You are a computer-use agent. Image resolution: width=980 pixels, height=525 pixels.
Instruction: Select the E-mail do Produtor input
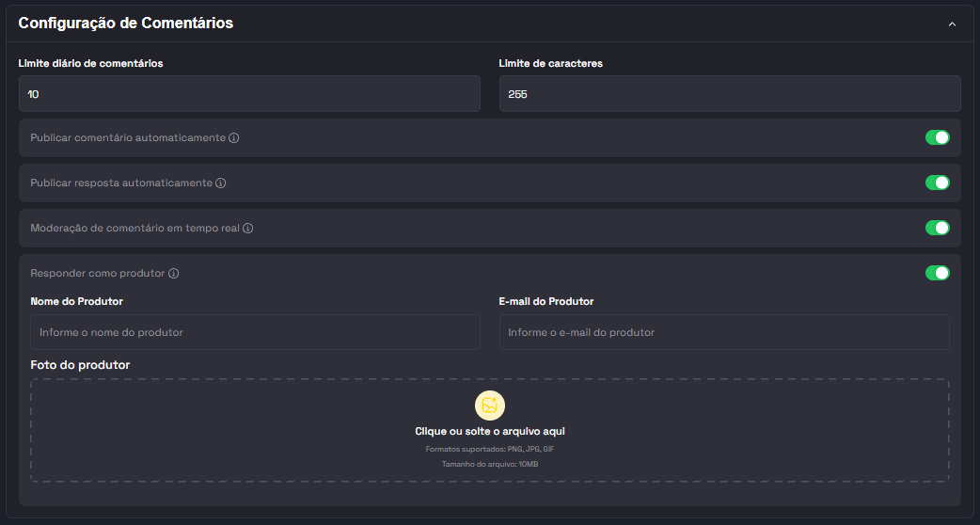pyautogui.click(x=723, y=332)
